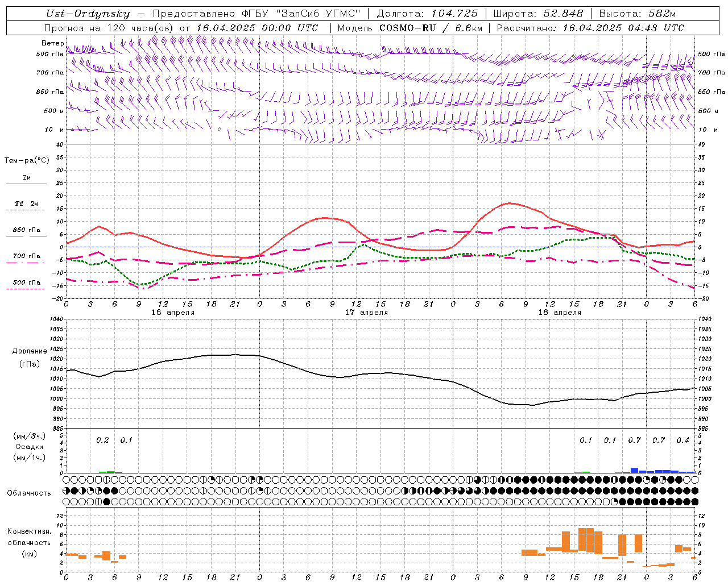Click the 0.2 precipitation amount value

click(x=102, y=440)
